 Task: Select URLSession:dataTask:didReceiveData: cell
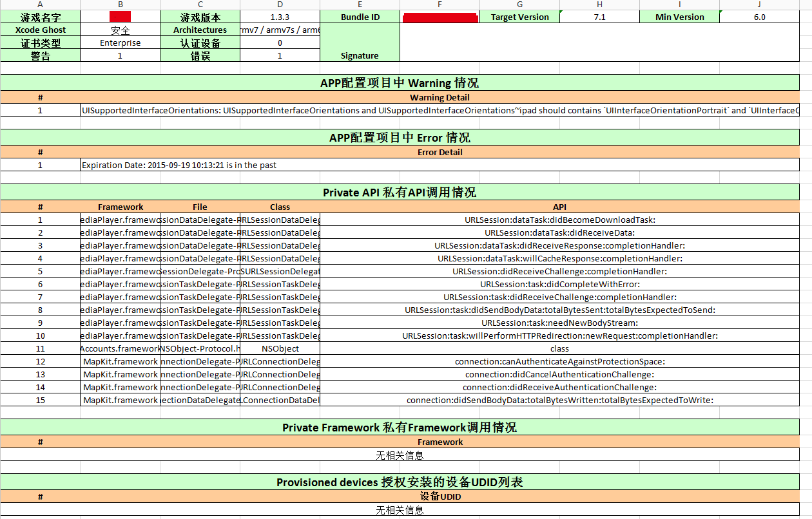559,232
